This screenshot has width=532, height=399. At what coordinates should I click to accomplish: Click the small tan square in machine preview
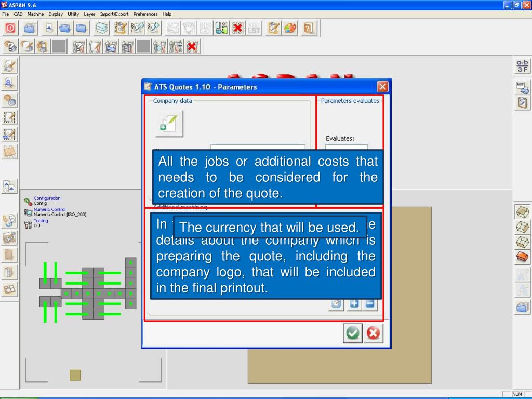click(75, 375)
